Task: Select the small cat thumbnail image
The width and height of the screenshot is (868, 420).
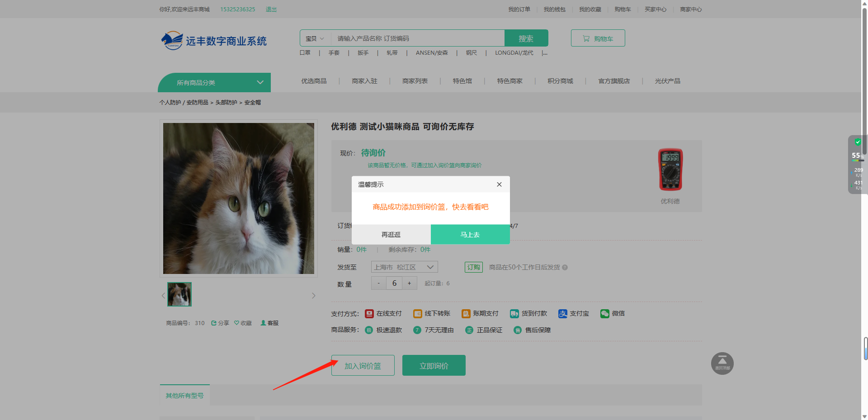Action: (x=179, y=294)
